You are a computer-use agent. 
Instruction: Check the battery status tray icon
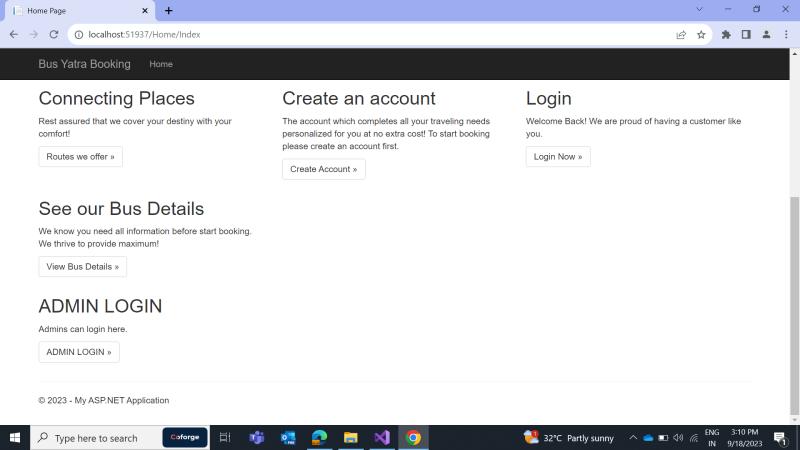tap(663, 438)
